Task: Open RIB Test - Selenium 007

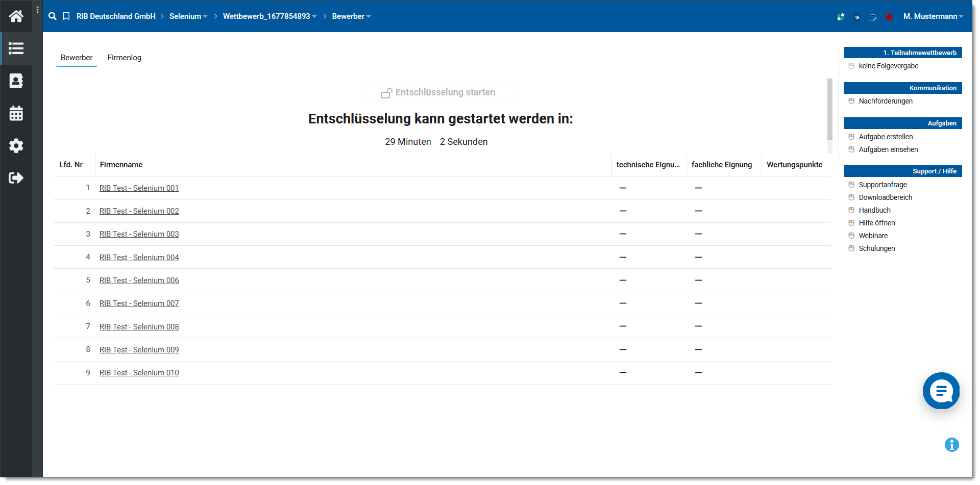Action: 139,303
